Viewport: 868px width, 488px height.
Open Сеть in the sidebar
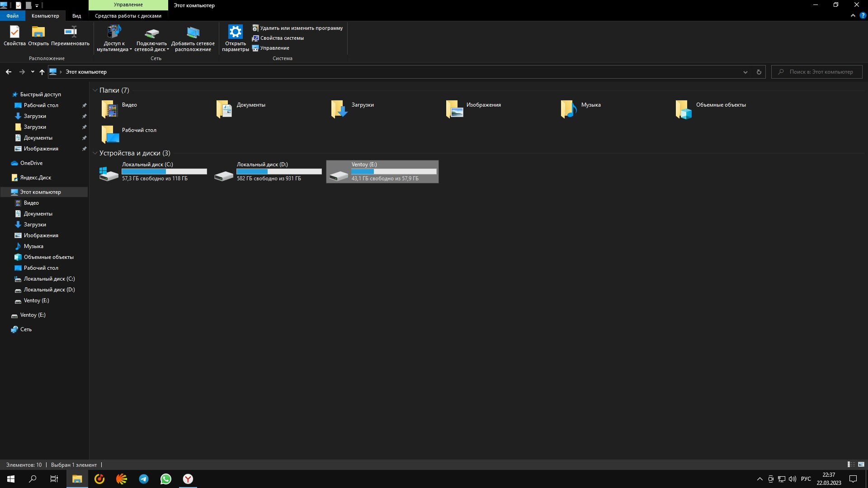pyautogui.click(x=26, y=329)
